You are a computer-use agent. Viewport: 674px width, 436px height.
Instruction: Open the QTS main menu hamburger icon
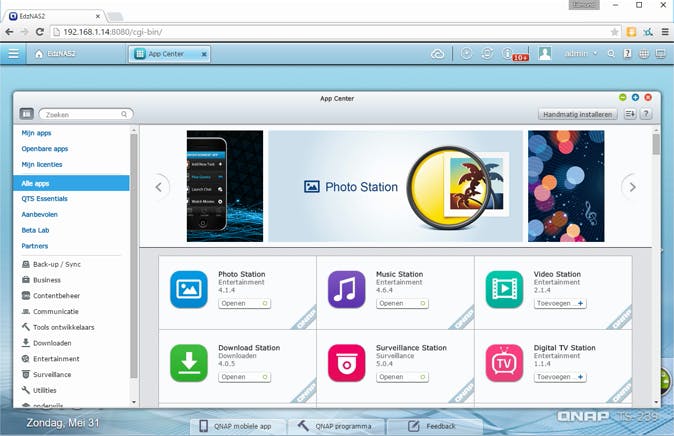(x=13, y=54)
